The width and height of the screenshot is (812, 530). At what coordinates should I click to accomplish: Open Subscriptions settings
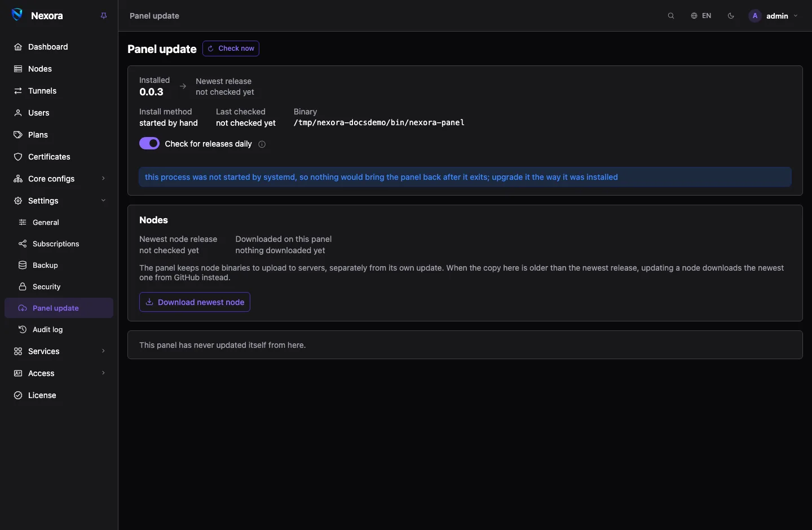[59, 244]
